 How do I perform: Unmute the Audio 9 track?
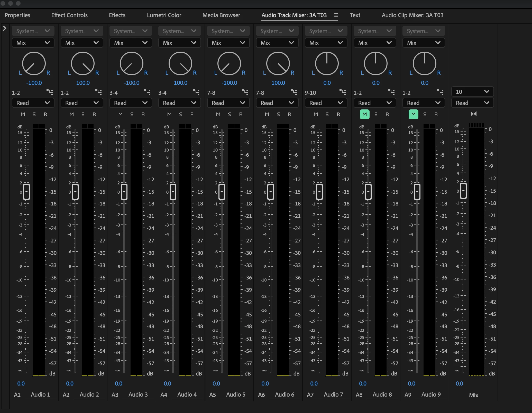(413, 114)
